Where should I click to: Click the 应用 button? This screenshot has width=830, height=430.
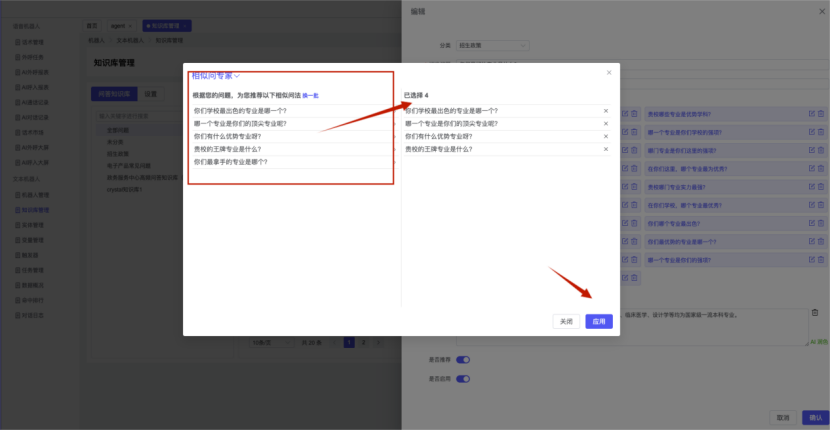point(599,322)
